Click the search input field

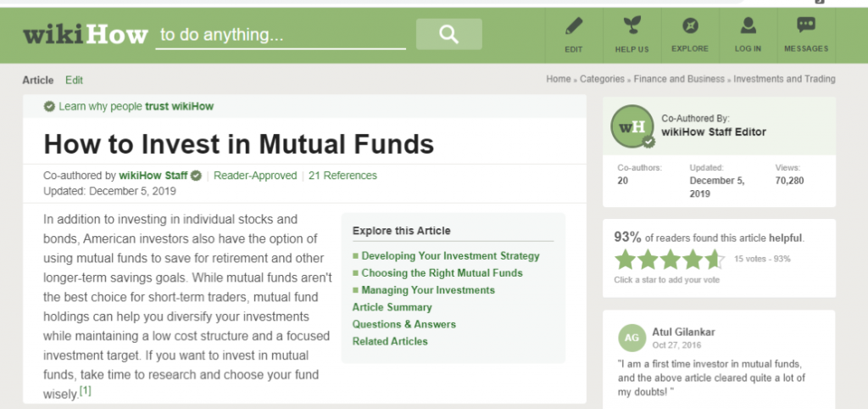281,35
